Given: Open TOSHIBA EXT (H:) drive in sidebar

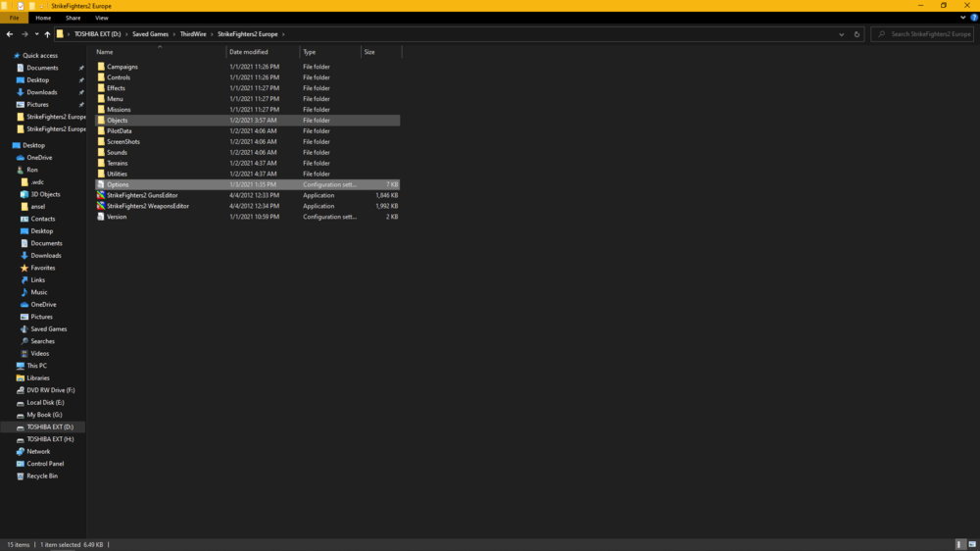Looking at the screenshot, I should (x=50, y=439).
